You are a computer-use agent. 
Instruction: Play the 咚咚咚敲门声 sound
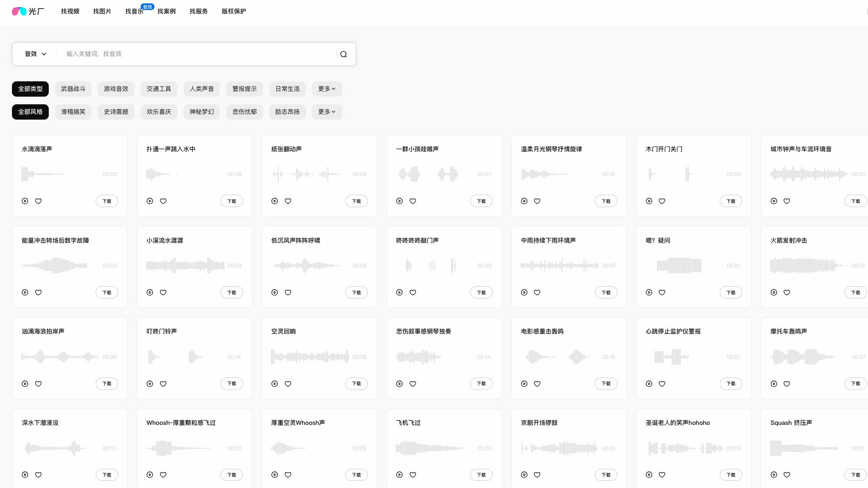[x=399, y=292]
